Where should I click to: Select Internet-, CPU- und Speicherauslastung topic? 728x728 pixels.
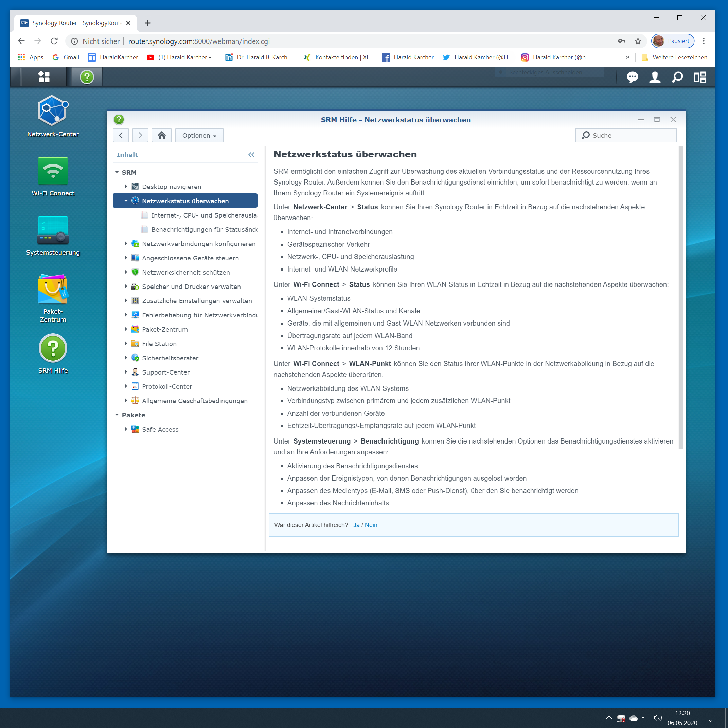tap(203, 215)
